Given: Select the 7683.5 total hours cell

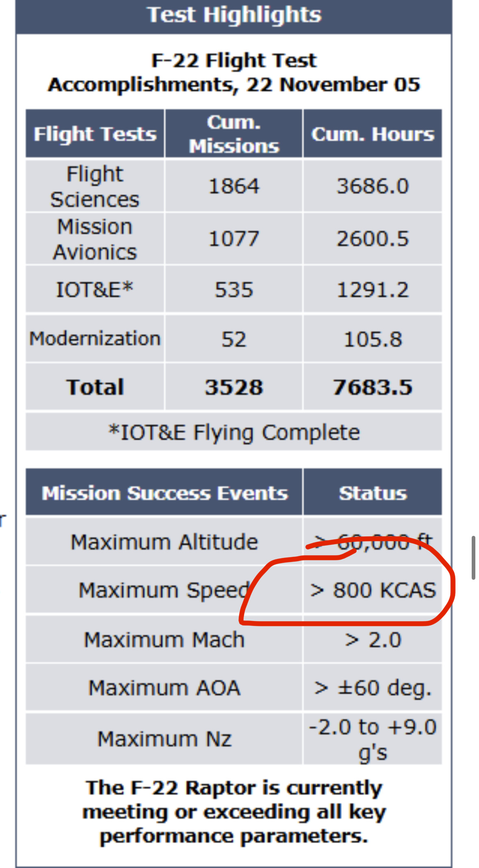Looking at the screenshot, I should [x=372, y=387].
